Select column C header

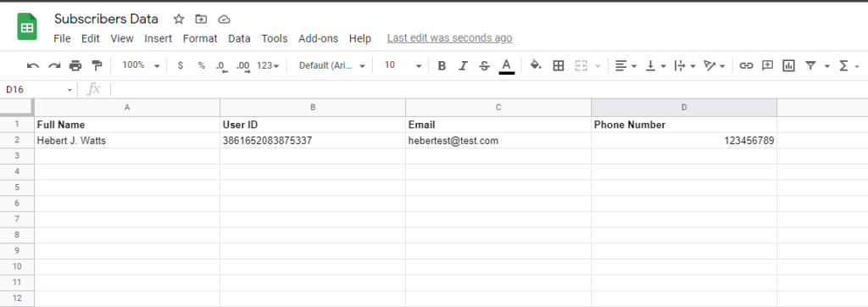[x=498, y=108]
